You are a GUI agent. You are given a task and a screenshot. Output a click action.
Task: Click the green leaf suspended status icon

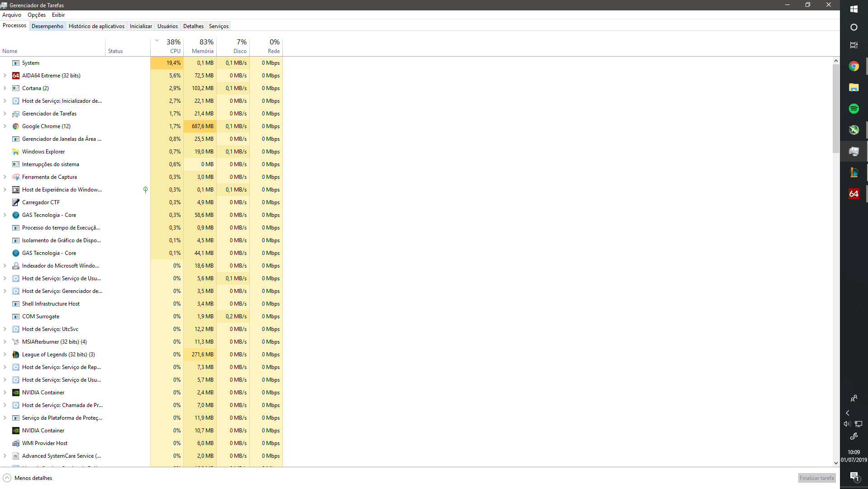(x=145, y=190)
